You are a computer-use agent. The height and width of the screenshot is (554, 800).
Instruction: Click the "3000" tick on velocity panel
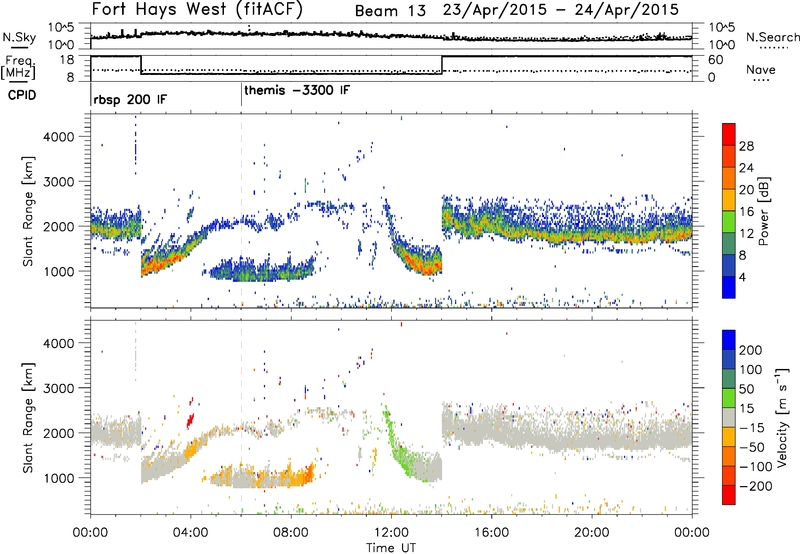point(59,388)
